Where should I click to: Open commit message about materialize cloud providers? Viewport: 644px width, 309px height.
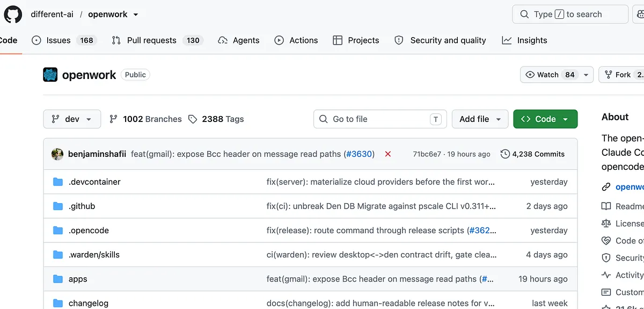(x=381, y=182)
